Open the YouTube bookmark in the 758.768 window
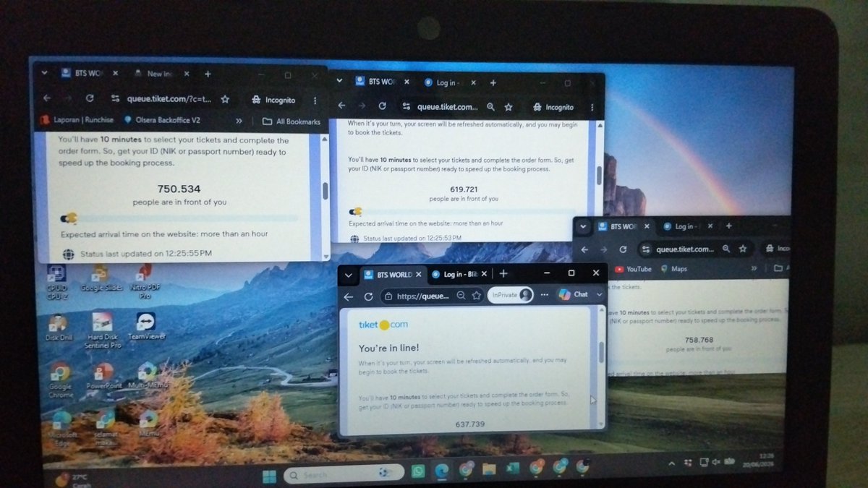This screenshot has width=868, height=488. click(633, 268)
